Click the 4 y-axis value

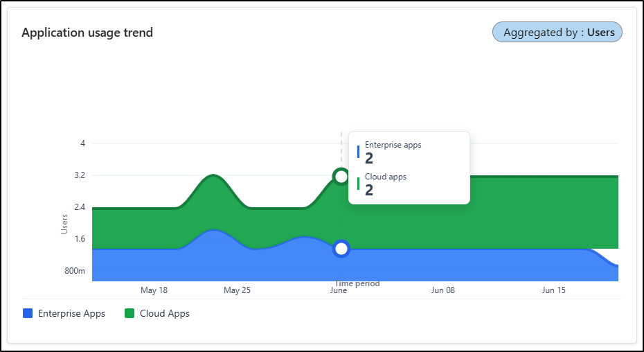coord(83,143)
